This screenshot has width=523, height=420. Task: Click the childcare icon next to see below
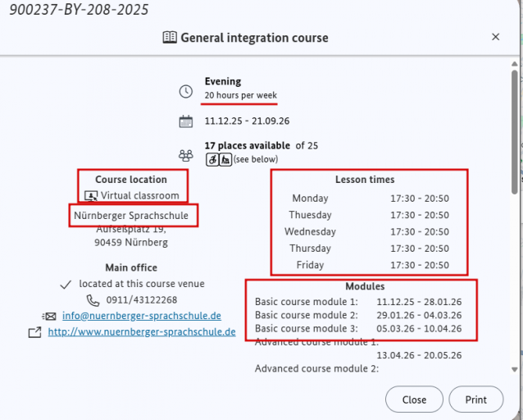(225, 159)
